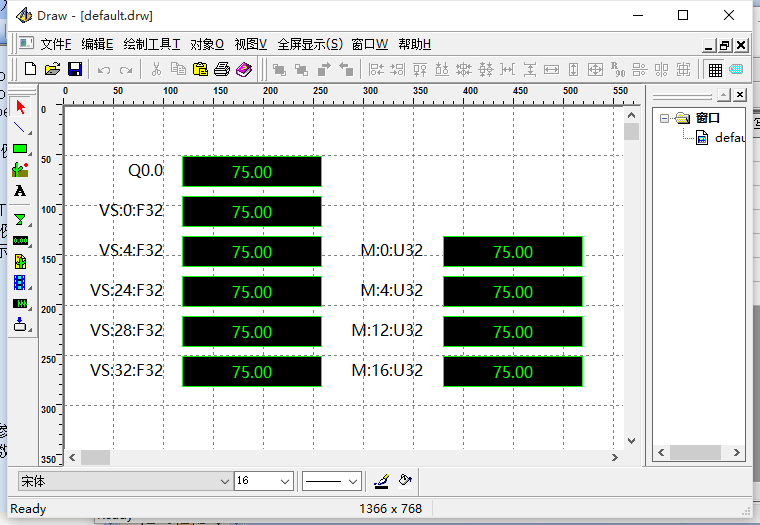Select the green valve symbol tool
The width and height of the screenshot is (760, 525).
click(20, 220)
